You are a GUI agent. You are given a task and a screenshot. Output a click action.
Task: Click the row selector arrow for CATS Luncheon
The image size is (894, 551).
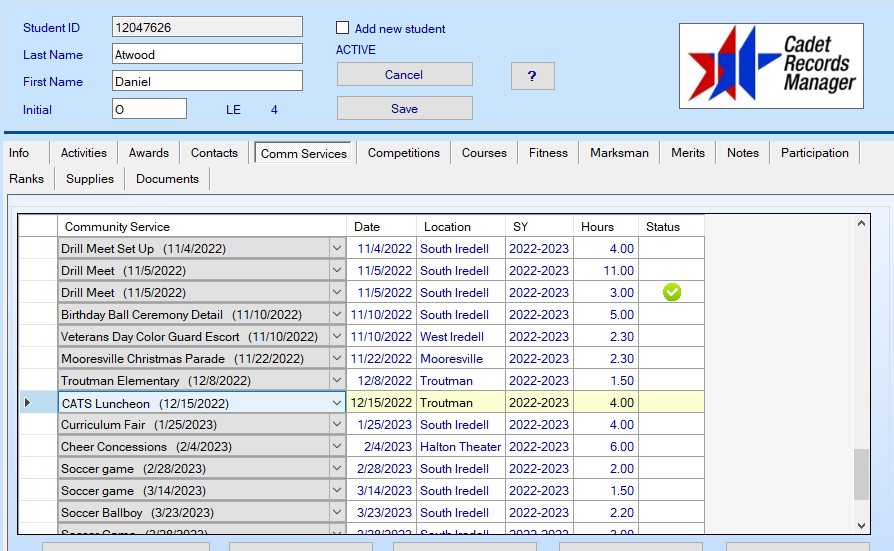27,403
